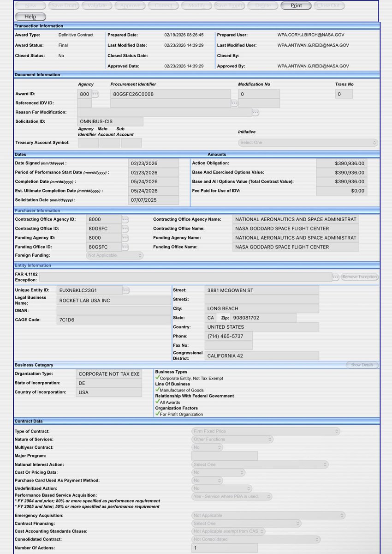Click the Save Draft button
The image size is (392, 554).
(63, 6)
